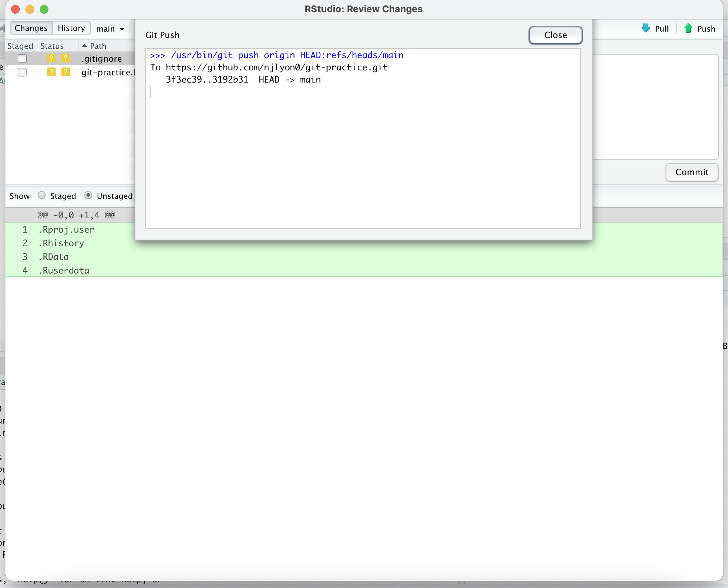Switch to the Changes tab
Viewport: 728px width, 588px height.
pyautogui.click(x=31, y=28)
